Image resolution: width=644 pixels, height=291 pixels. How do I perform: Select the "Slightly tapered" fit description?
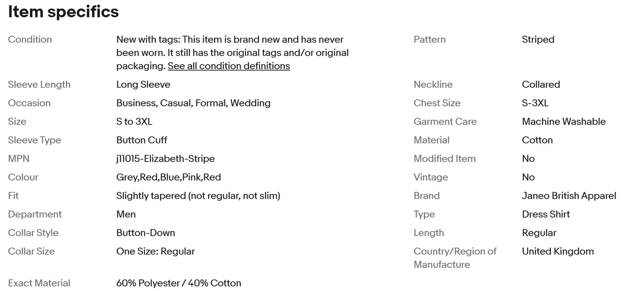pyautogui.click(x=198, y=196)
